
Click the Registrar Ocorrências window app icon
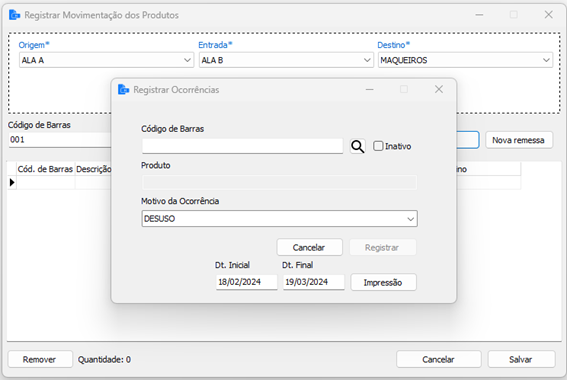pyautogui.click(x=124, y=89)
